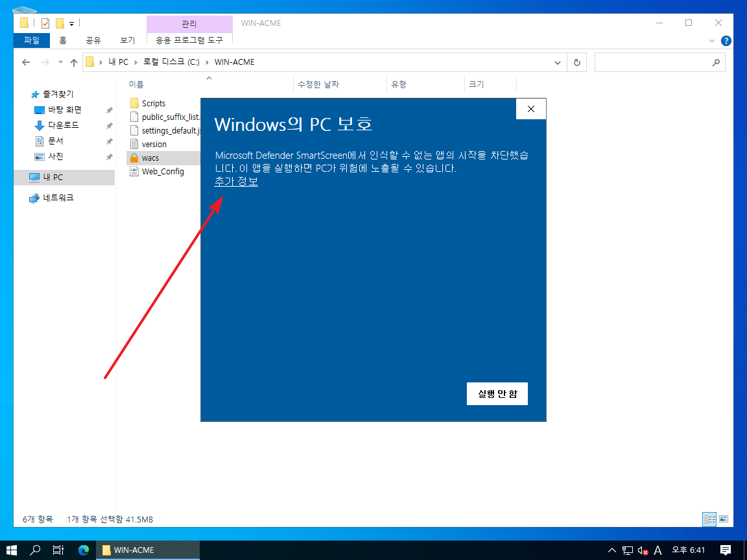Switch to details view icon
Image resolution: width=747 pixels, height=560 pixels.
pos(709,519)
